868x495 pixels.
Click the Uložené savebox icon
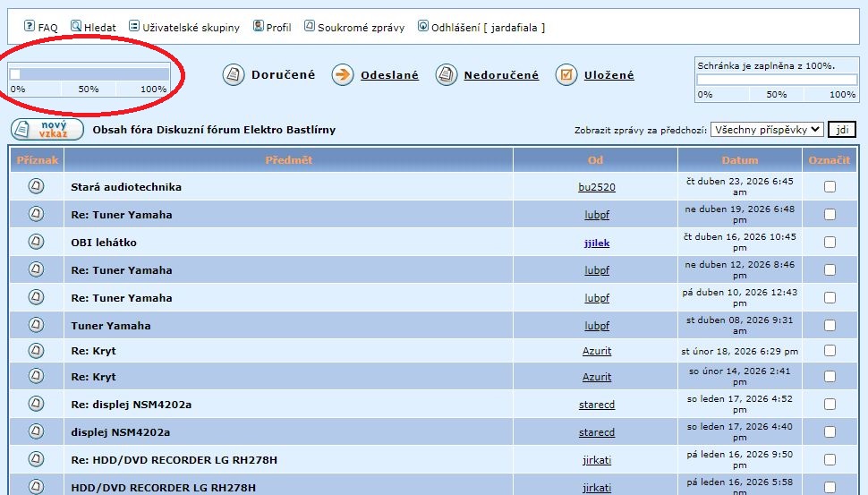pos(566,75)
